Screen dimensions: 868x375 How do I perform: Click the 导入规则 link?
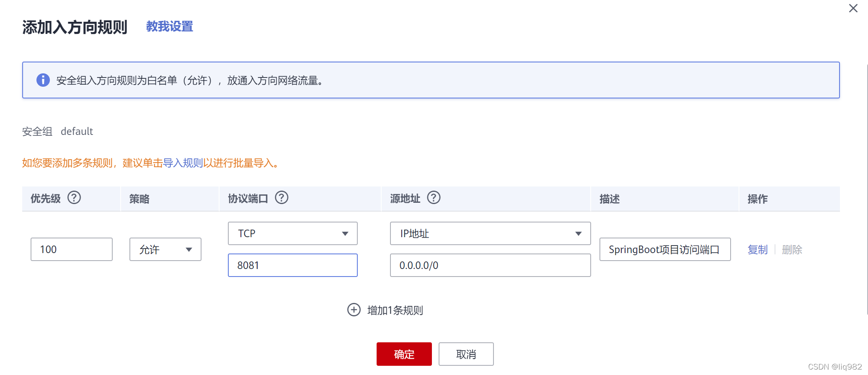183,163
